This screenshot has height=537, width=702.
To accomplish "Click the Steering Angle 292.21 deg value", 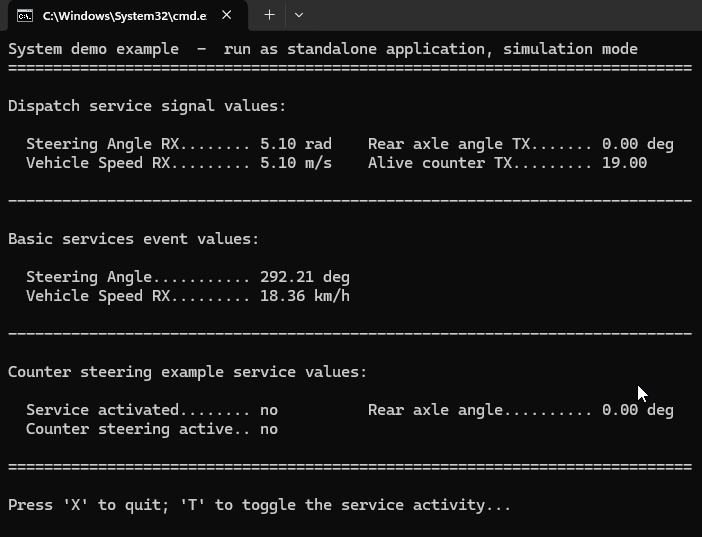I will (x=304, y=277).
